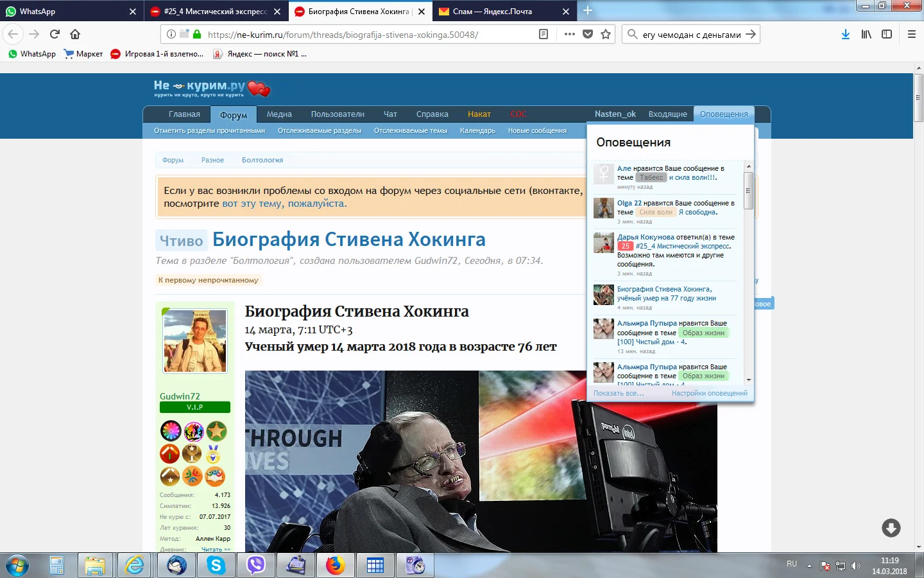Reload the page with the refresh icon
The width and height of the screenshot is (924, 578).
click(55, 34)
